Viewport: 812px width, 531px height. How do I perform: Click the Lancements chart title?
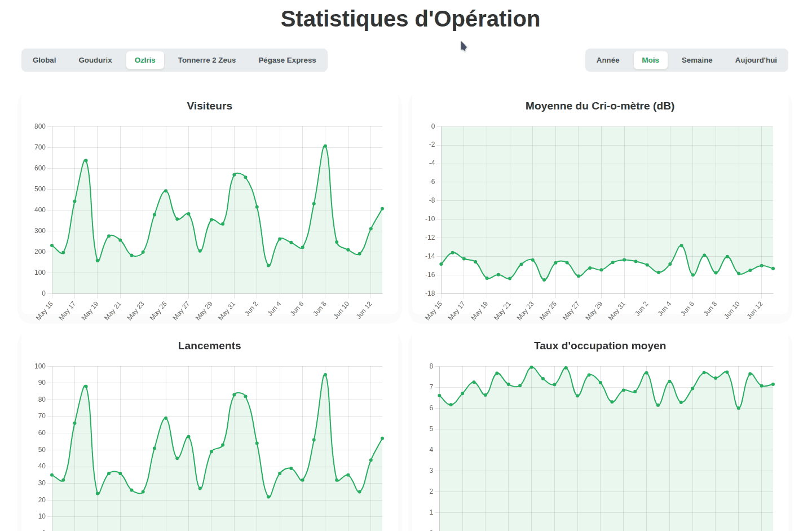tap(209, 346)
